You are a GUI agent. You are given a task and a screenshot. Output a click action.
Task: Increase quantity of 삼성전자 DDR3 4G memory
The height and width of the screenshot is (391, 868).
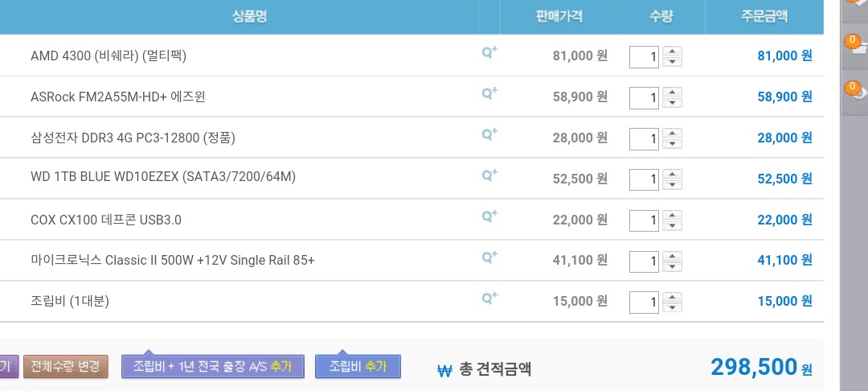point(674,134)
